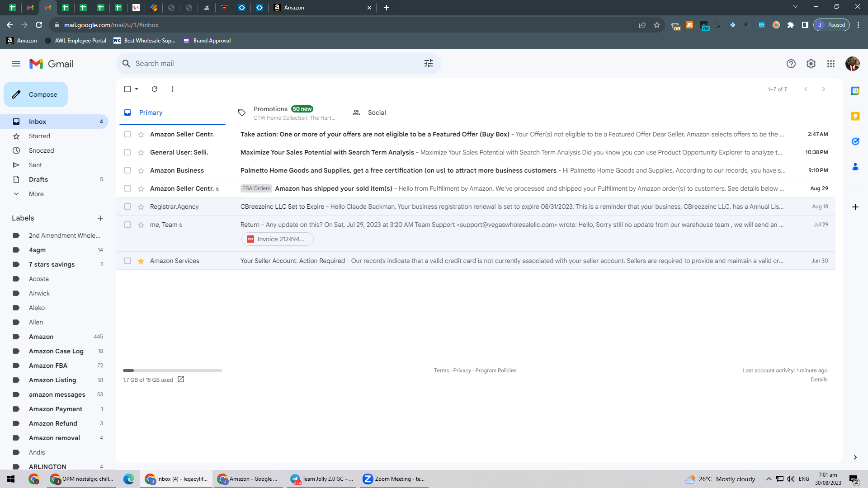Bookmark this page with the star icon
Image resolution: width=868 pixels, height=488 pixels.
click(x=657, y=25)
